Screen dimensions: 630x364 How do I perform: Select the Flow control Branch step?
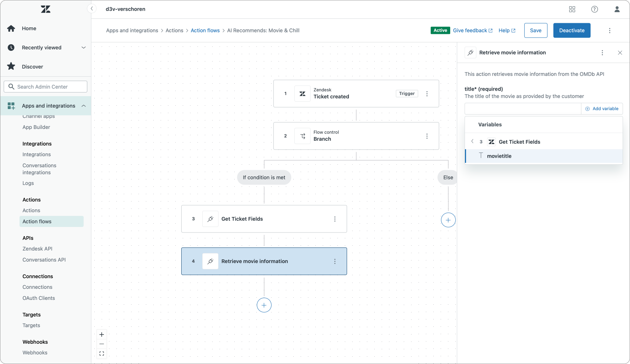click(356, 136)
